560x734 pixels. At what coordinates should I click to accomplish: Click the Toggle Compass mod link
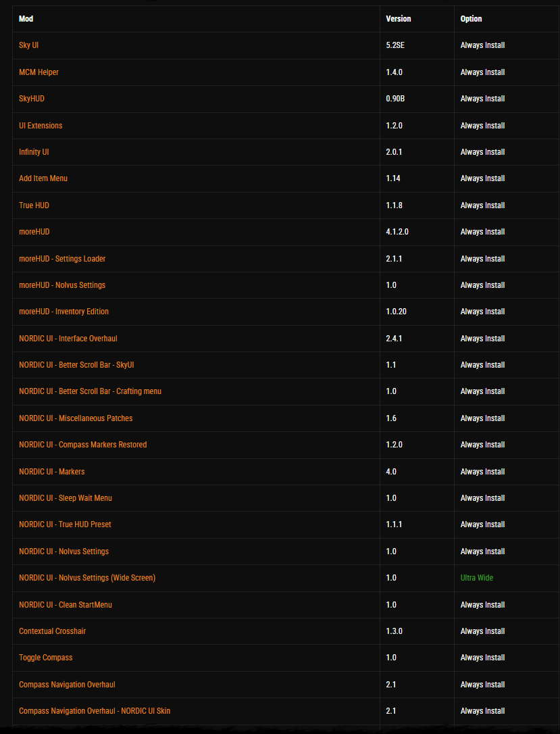(46, 658)
